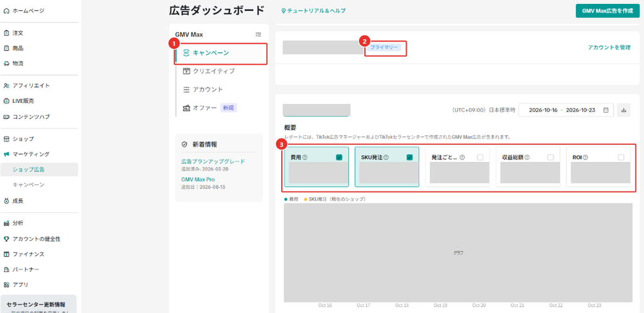
Task: Click the AD icon beside キャンペーン
Action: click(186, 53)
